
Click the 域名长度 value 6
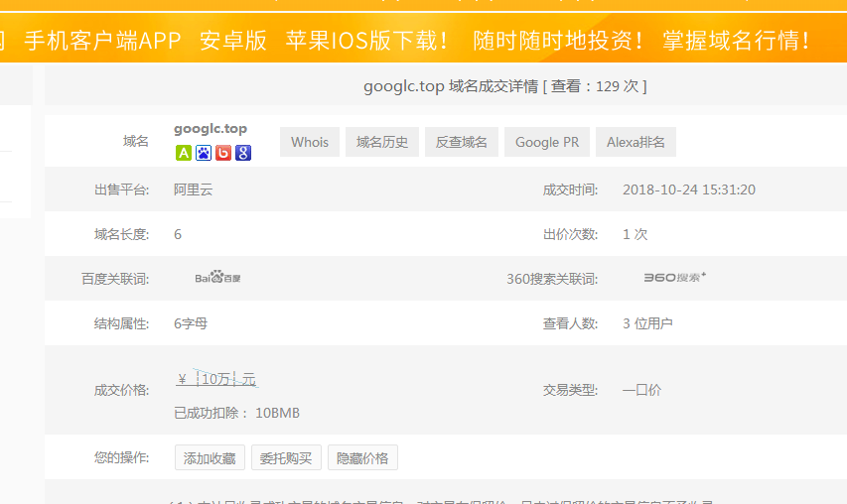click(178, 234)
